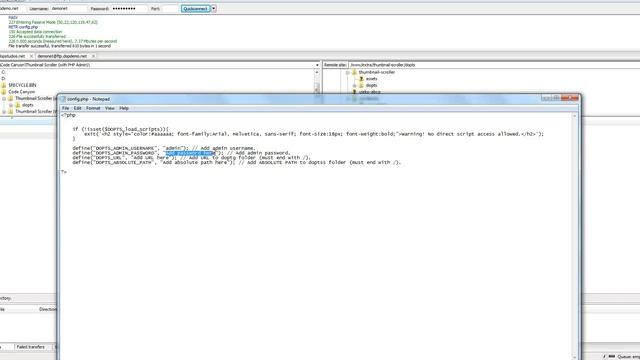Click the DOPTS_ABSOLUTE_PATH define line in Notepad
640x360 pixels.
coord(237,162)
